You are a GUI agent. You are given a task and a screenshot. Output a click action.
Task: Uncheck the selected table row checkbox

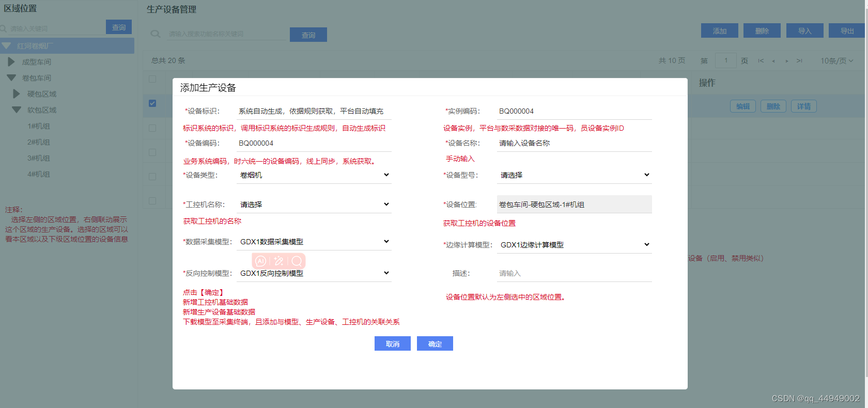click(152, 103)
